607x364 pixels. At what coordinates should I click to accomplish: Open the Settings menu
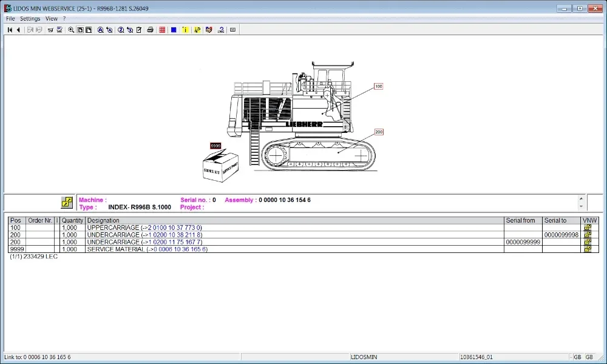(x=30, y=19)
